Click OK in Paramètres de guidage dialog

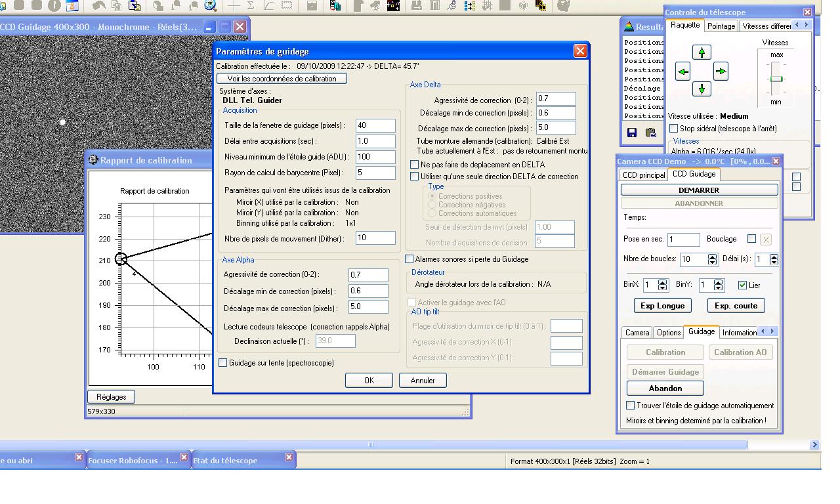pyautogui.click(x=369, y=380)
